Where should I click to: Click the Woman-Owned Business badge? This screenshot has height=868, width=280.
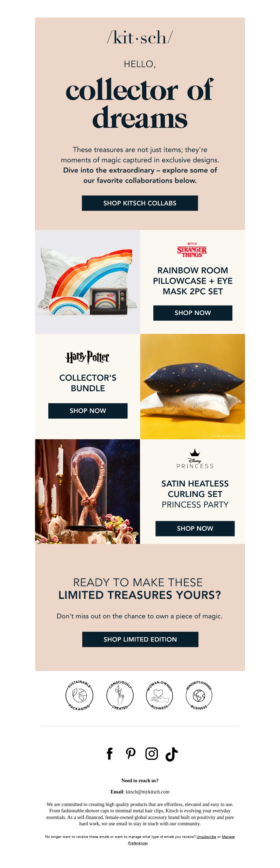click(x=159, y=695)
